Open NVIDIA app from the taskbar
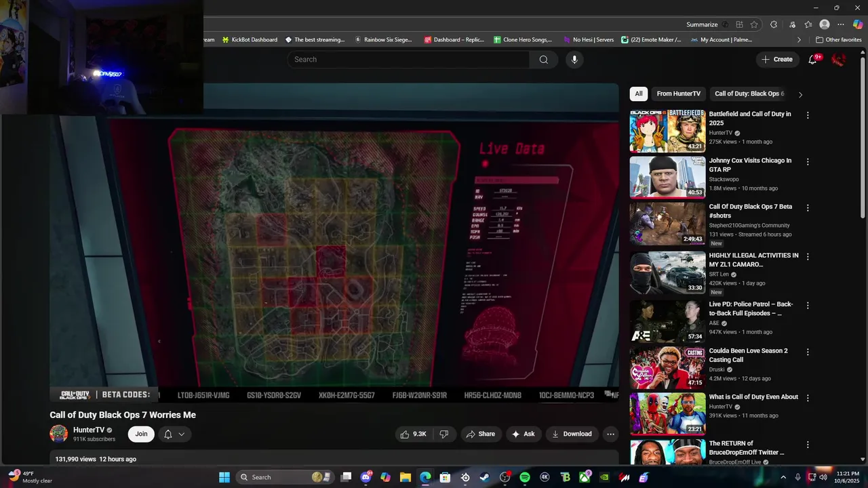Image resolution: width=868 pixels, height=488 pixels. 604,477
